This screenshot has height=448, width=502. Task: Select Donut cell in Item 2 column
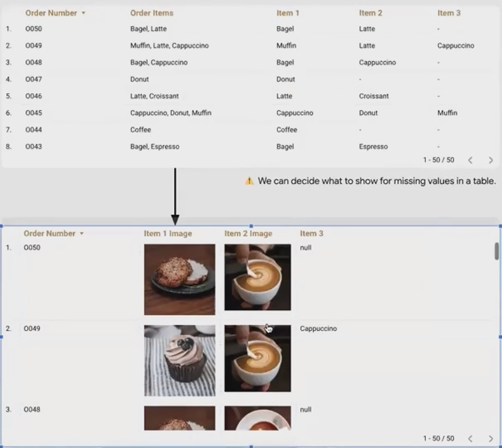[x=368, y=113]
